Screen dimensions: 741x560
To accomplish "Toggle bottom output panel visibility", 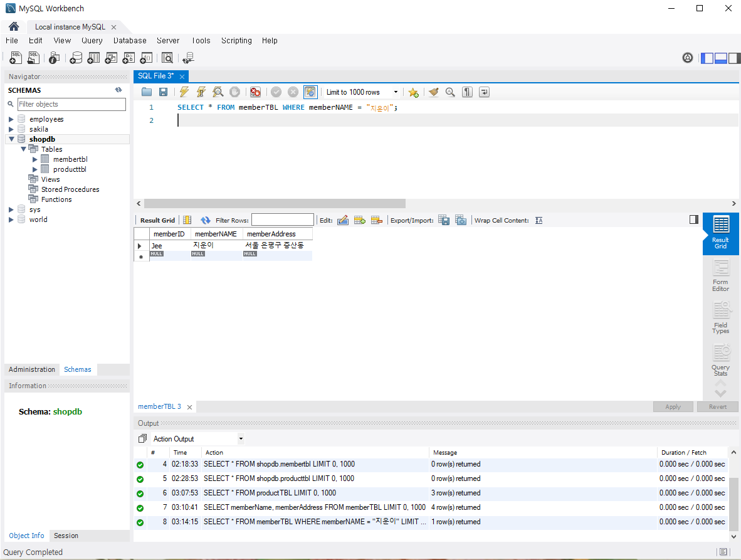I will (x=721, y=58).
